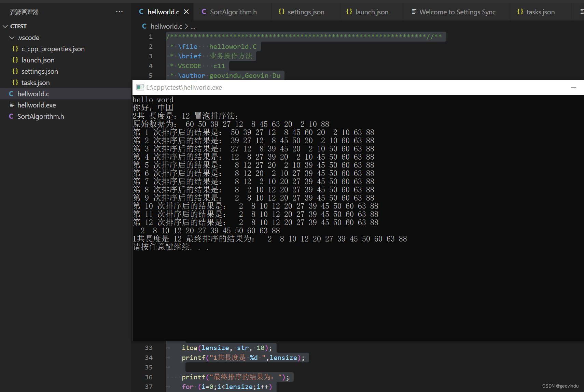The image size is (584, 392).
Task: Click the 第 12 次排序后的结果是 console row
Action: tap(255, 222)
